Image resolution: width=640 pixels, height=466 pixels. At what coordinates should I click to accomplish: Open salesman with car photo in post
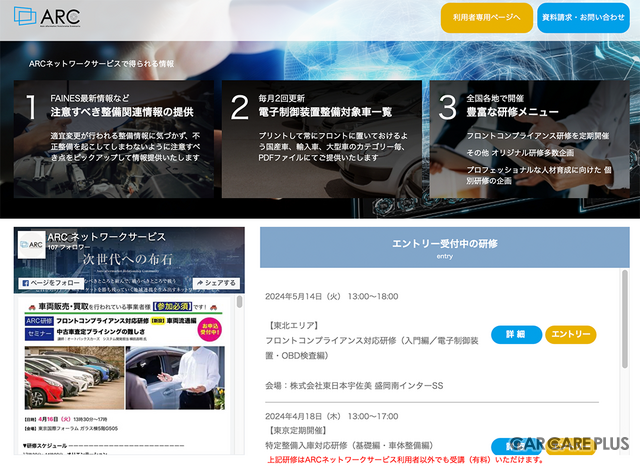tap(175, 378)
